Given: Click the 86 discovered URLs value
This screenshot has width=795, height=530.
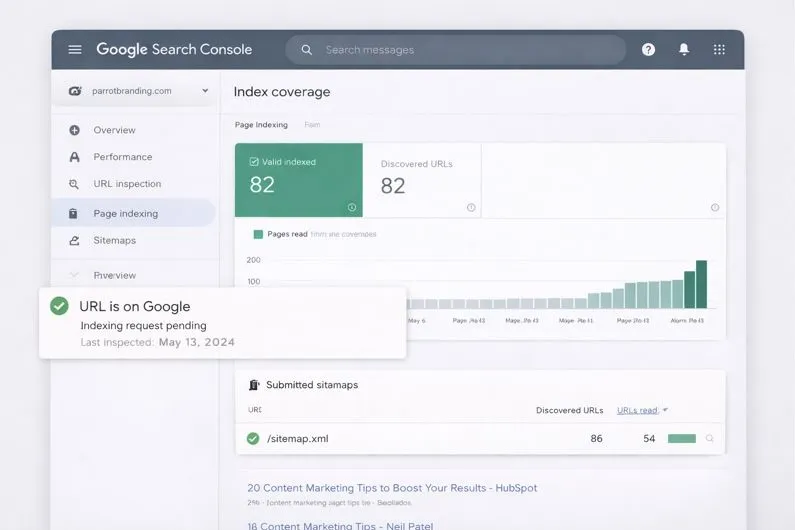Looking at the screenshot, I should 596,439.
